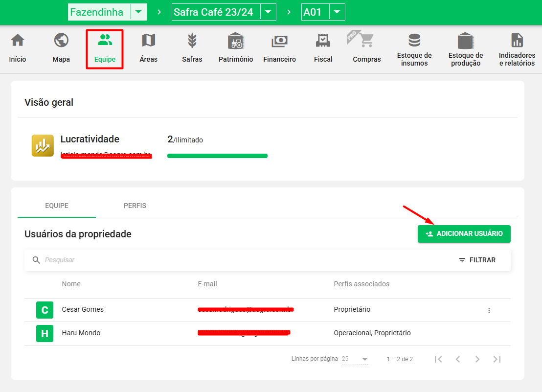Open the Fiscal receipt icon
Viewport: 542px width, 392px height.
323,41
